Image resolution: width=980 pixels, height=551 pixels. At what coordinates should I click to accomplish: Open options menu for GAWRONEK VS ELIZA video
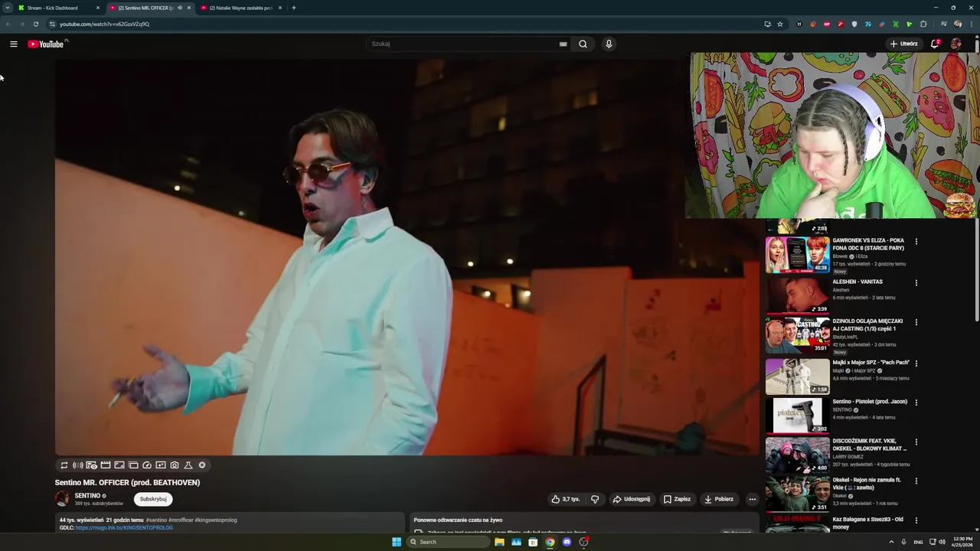click(916, 242)
